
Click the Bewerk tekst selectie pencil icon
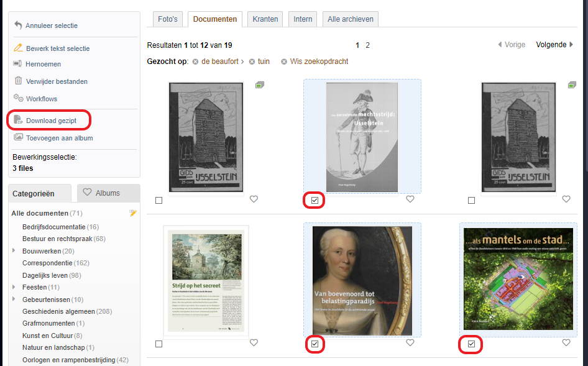18,48
